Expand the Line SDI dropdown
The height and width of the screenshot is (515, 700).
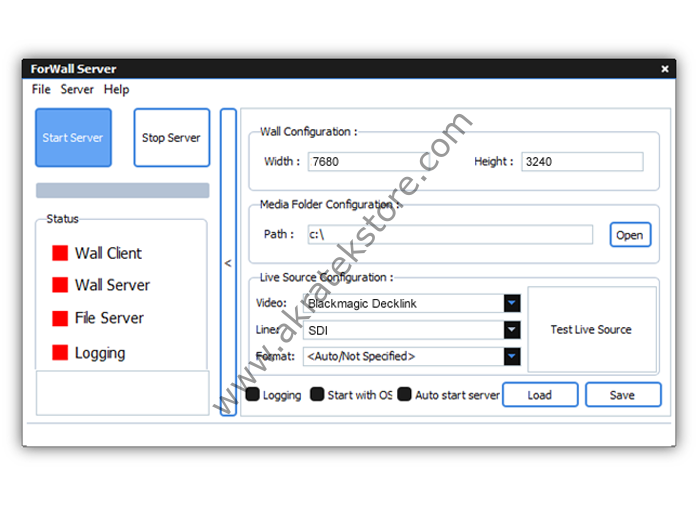point(512,330)
